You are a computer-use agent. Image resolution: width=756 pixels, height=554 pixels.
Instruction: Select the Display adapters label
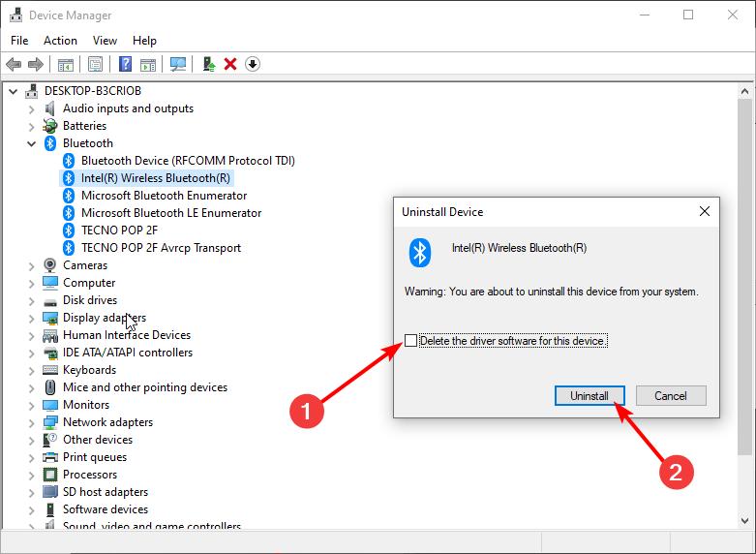point(105,318)
